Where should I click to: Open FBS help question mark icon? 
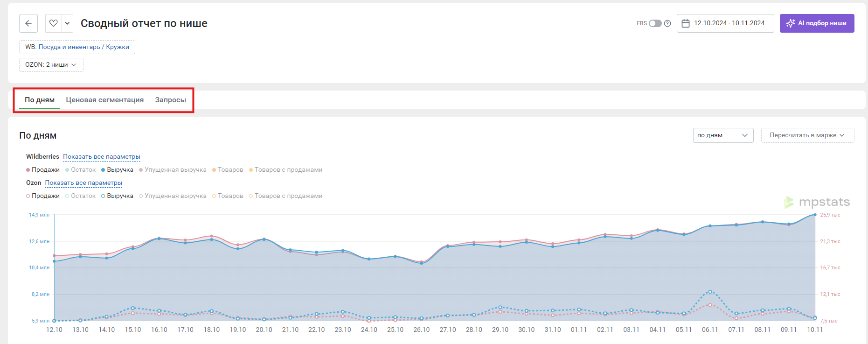tap(667, 23)
